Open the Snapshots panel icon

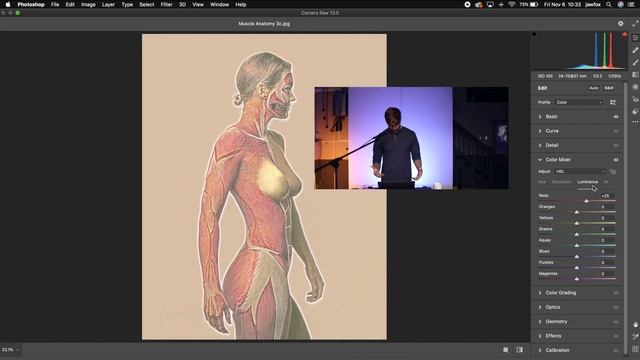tap(635, 111)
